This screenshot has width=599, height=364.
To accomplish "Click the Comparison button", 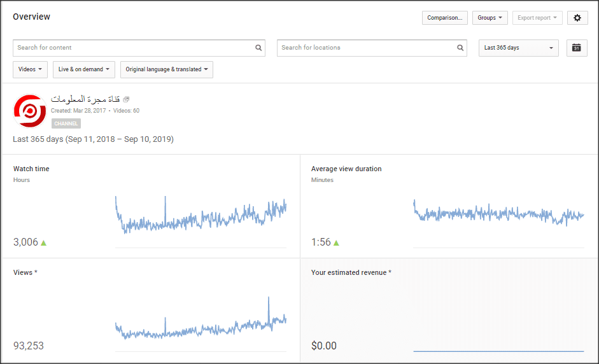I will tap(444, 18).
